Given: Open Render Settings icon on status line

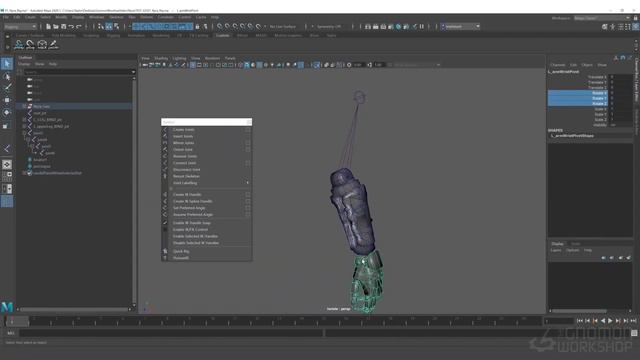Looking at the screenshot, I should 391,27.
